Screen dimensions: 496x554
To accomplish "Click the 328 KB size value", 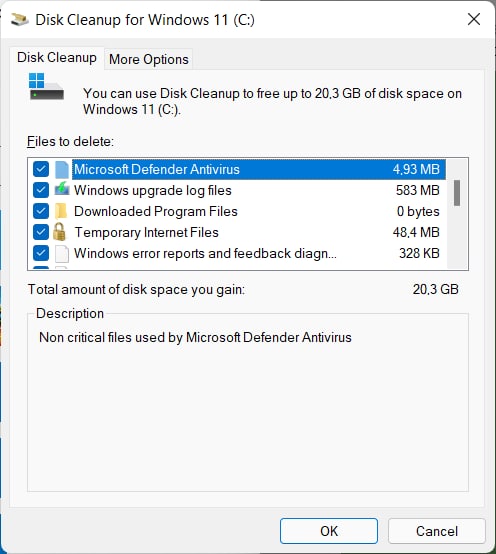I will (x=419, y=253).
